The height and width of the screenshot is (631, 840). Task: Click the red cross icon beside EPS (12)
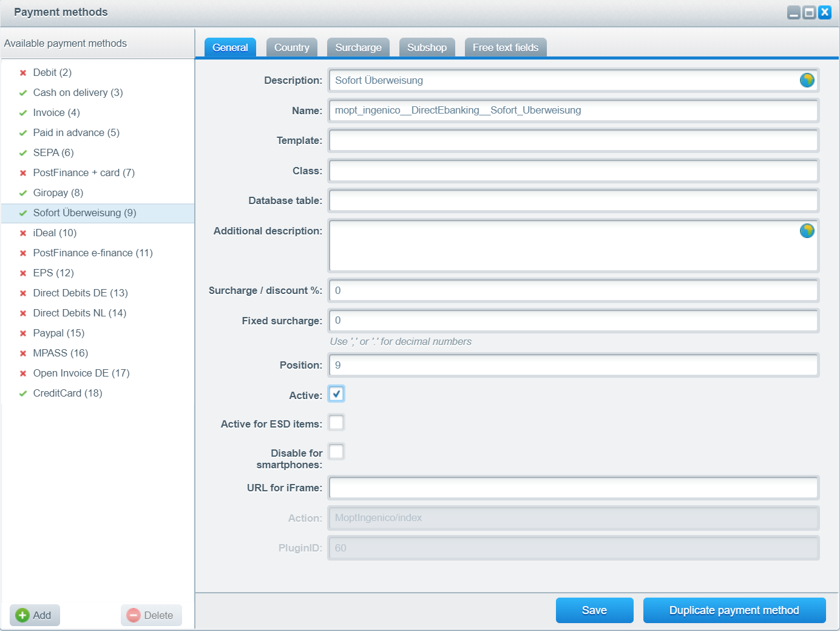pos(23,273)
